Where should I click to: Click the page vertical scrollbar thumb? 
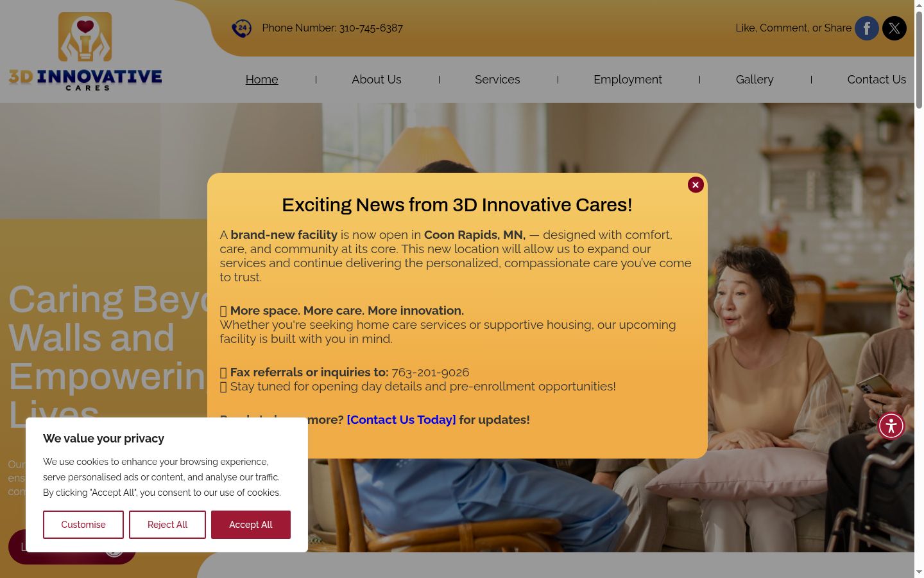pos(919,60)
